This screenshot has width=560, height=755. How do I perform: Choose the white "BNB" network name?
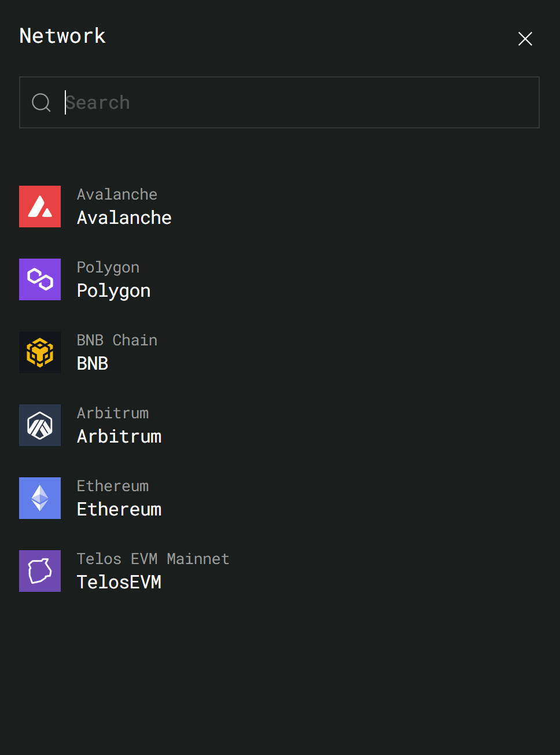pyautogui.click(x=93, y=363)
